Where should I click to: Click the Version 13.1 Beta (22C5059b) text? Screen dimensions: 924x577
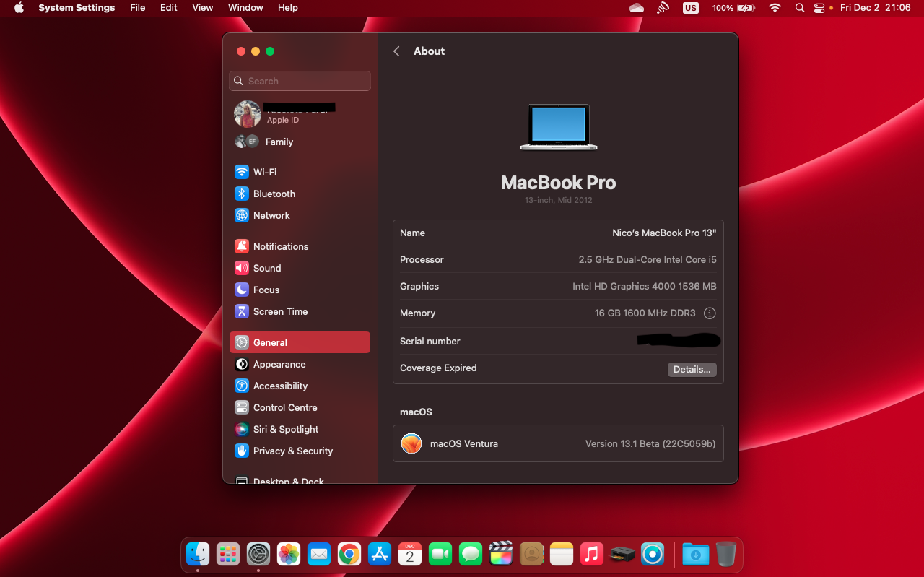[x=650, y=443]
